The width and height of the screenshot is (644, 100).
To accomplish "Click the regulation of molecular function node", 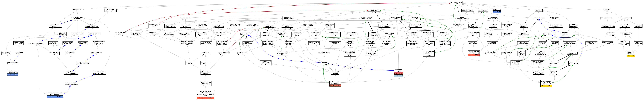I will click(x=493, y=18).
